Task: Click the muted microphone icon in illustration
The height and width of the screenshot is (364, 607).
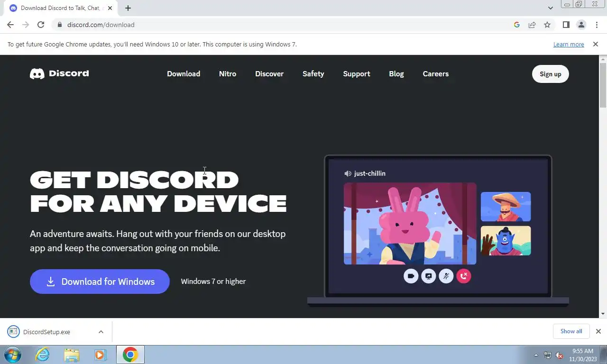Action: click(446, 276)
